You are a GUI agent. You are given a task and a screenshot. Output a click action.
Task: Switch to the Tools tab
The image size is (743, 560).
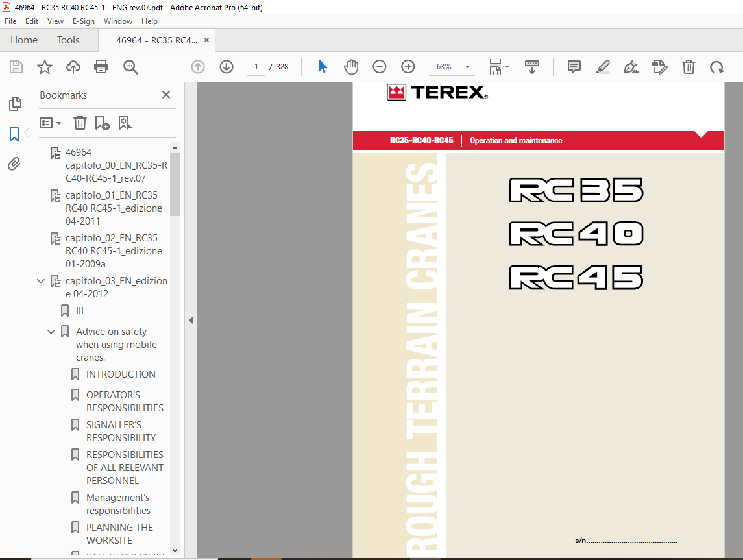point(68,40)
